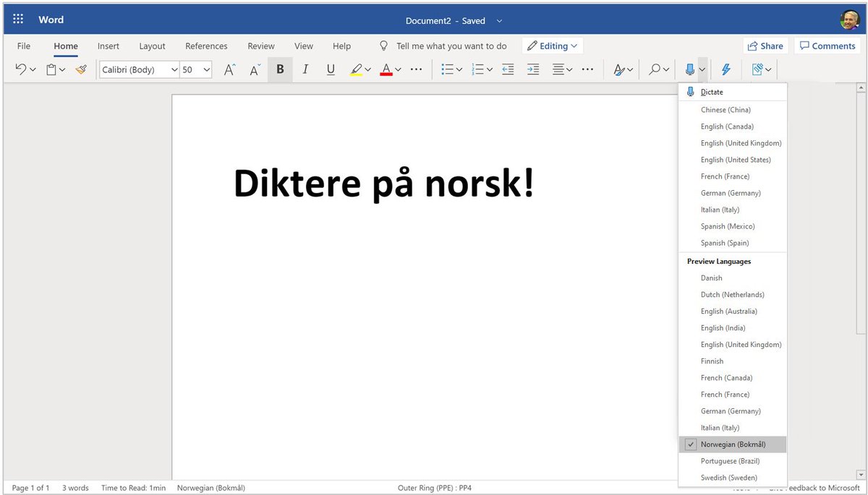868x495 pixels.
Task: Toggle bold formatting
Action: [280, 69]
